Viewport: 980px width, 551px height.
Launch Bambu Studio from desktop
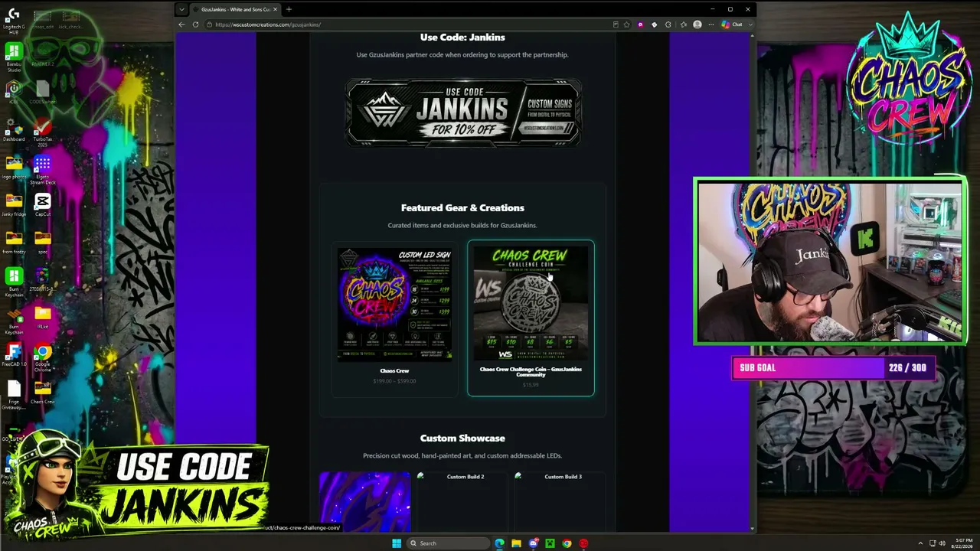14,58
